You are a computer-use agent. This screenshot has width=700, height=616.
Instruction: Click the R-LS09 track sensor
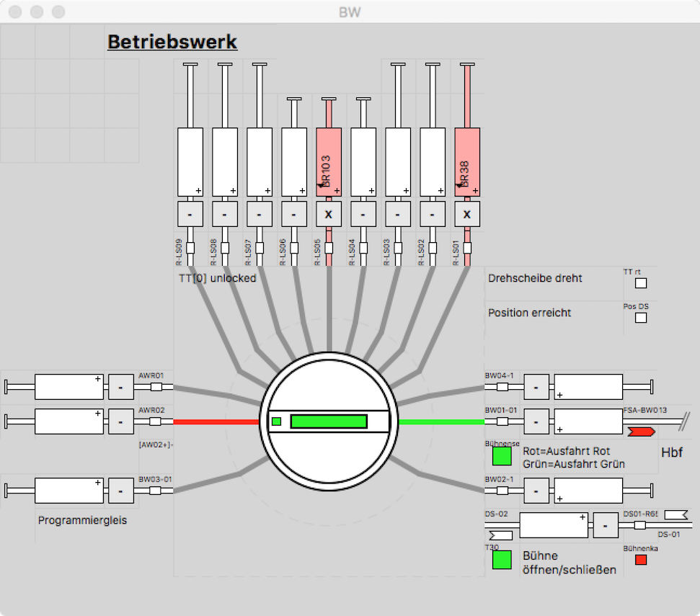(190, 249)
